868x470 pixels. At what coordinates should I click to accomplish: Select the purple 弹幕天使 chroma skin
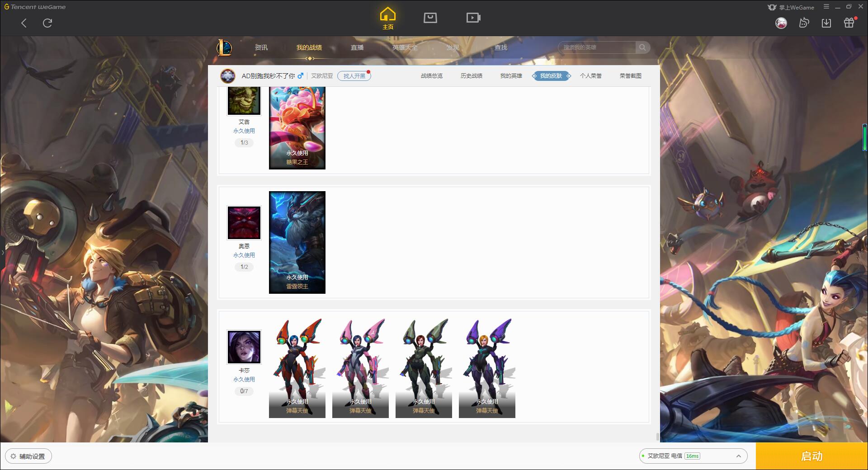(487, 367)
